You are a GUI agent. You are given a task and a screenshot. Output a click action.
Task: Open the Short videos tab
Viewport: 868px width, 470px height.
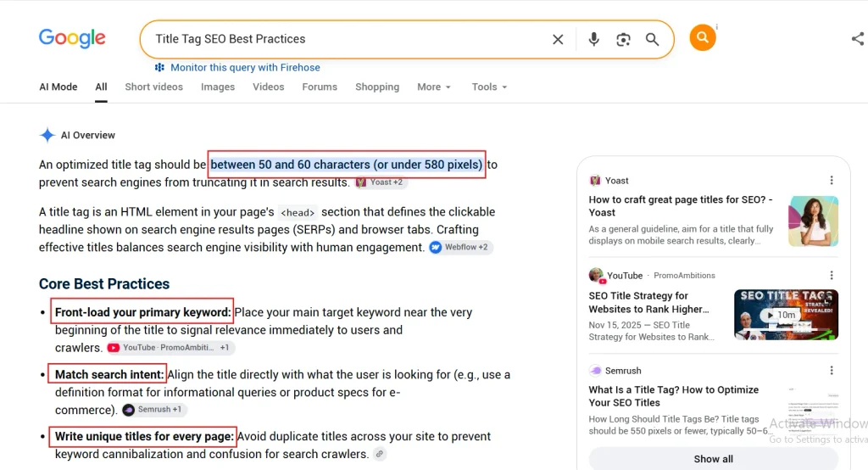[154, 87]
